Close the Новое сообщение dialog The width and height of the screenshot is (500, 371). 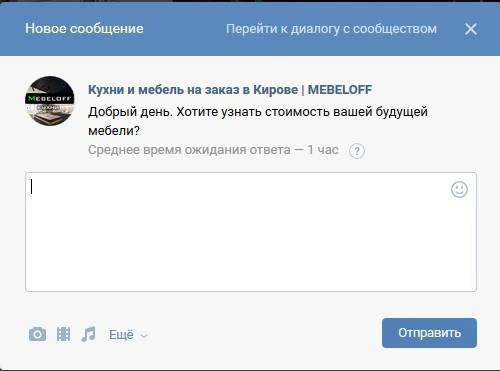471,29
